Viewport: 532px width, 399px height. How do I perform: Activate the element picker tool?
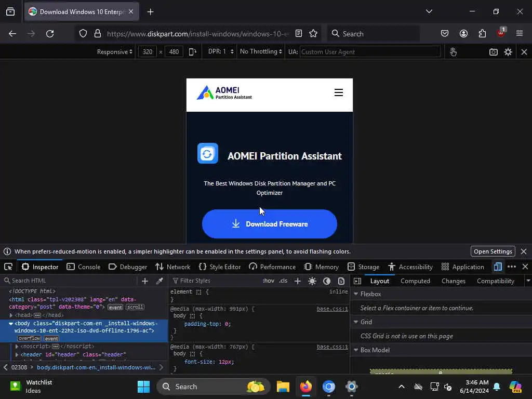[x=8, y=267]
